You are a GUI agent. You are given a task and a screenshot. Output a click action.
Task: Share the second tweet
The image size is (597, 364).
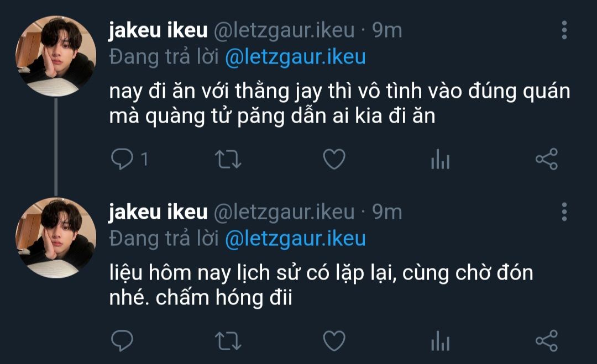547,341
